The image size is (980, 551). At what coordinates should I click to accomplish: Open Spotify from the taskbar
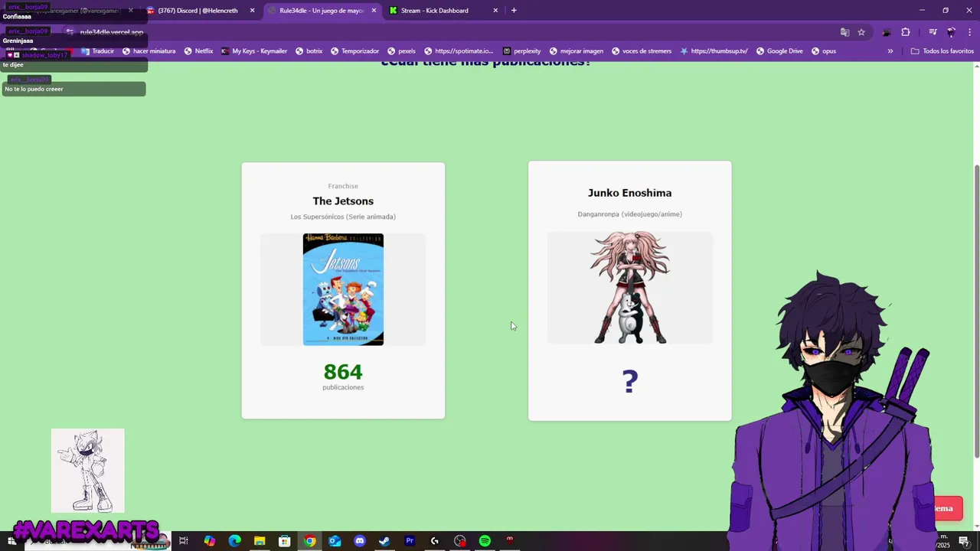485,541
